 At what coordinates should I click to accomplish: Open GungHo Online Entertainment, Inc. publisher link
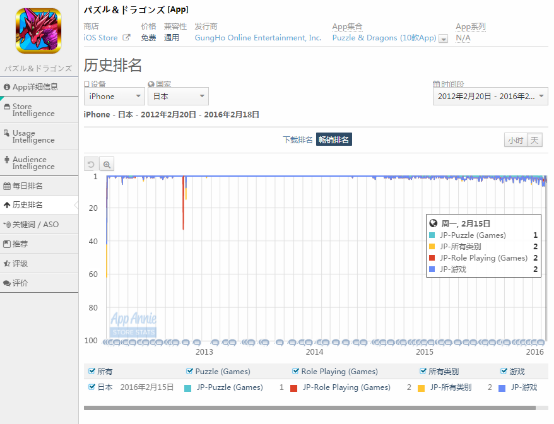click(x=258, y=38)
